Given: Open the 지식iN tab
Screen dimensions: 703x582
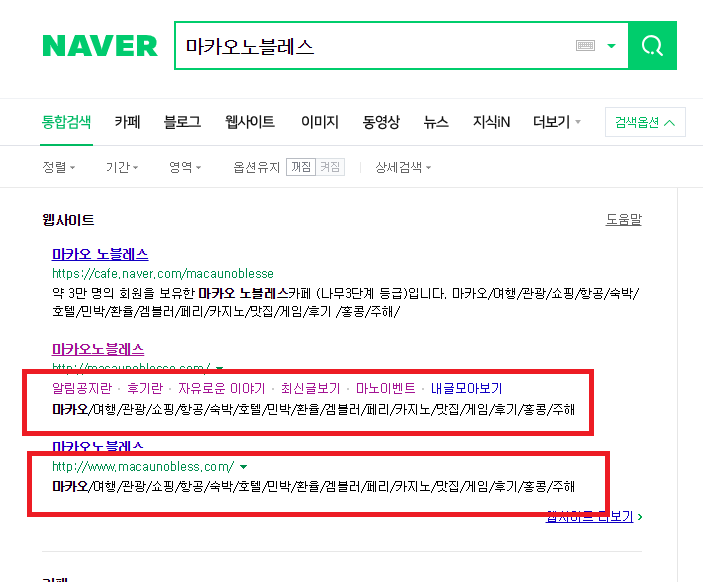Looking at the screenshot, I should (491, 122).
